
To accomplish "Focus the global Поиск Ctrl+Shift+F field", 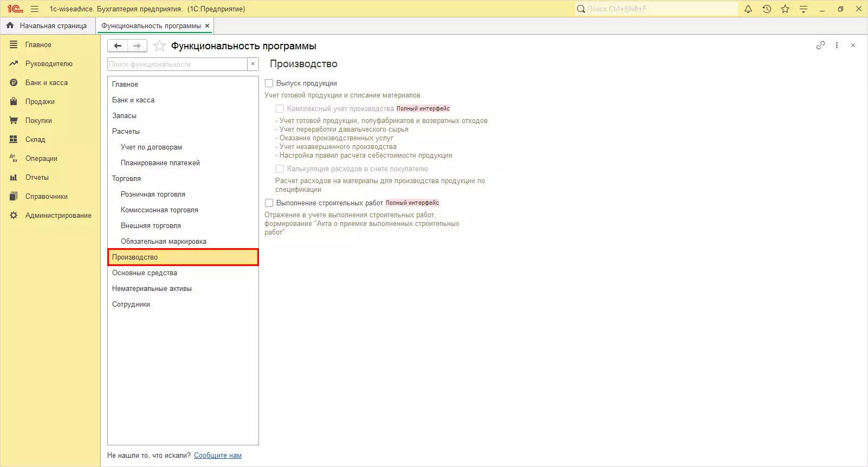I will (x=657, y=9).
